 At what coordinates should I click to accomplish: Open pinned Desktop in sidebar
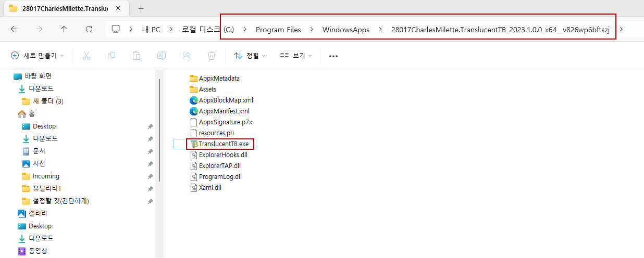[x=39, y=126]
